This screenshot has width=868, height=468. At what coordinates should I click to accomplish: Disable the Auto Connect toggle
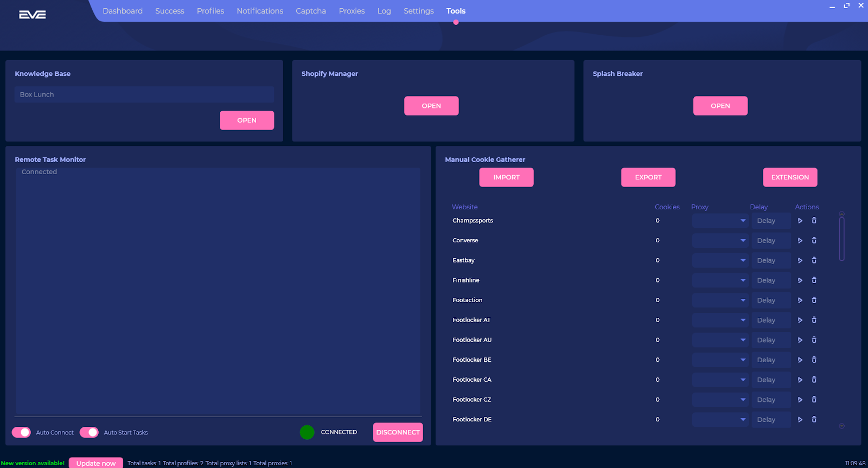tap(22, 432)
